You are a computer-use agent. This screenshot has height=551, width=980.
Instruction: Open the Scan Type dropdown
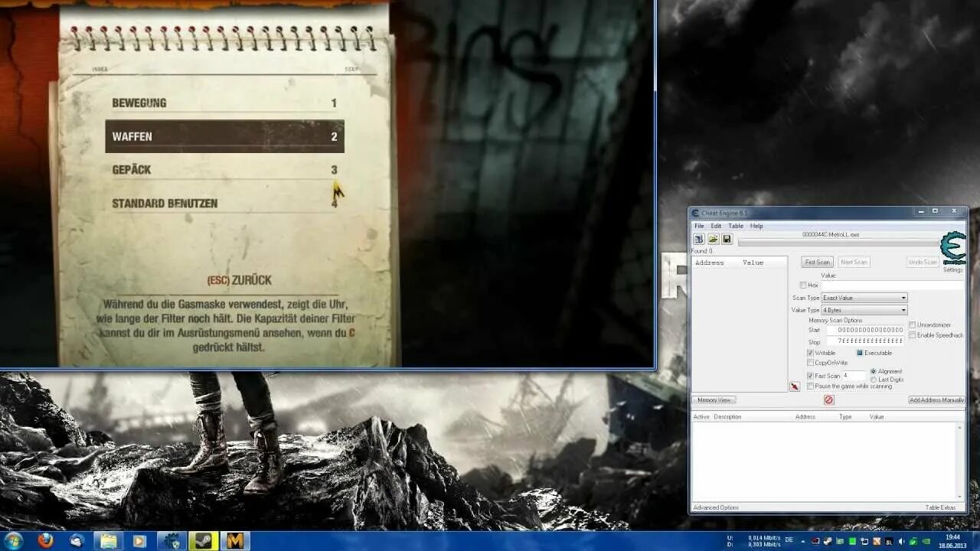[864, 298]
